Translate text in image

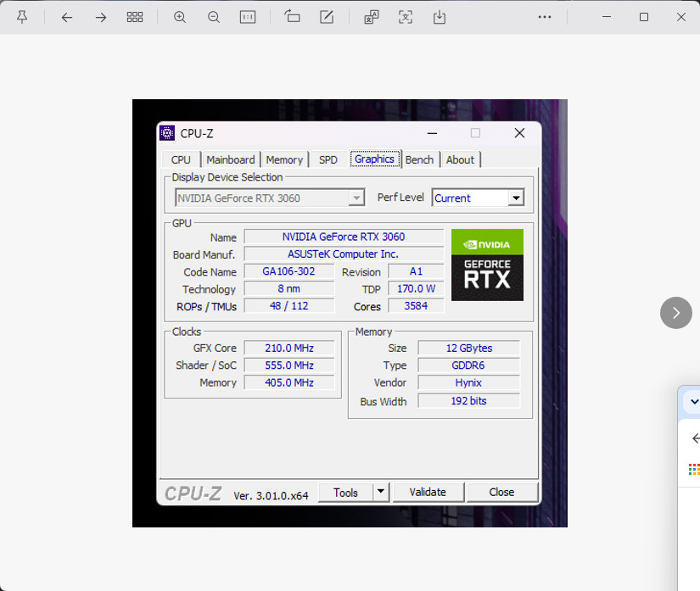tap(372, 18)
